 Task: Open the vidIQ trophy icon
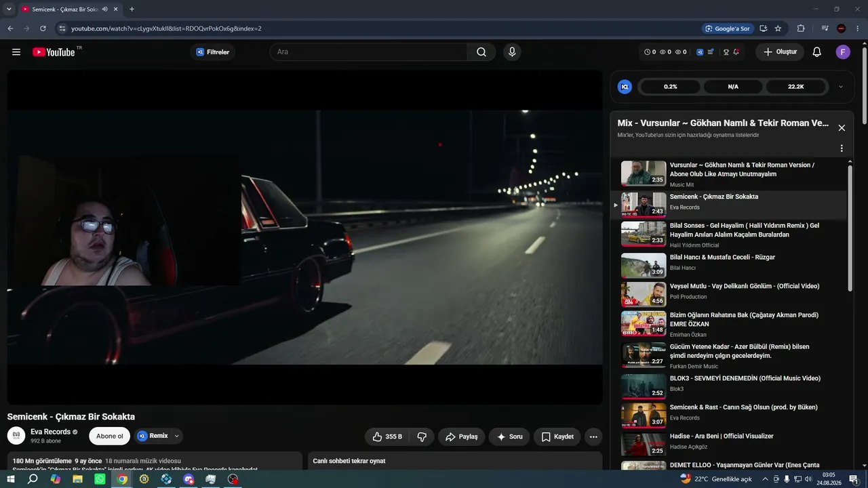726,52
